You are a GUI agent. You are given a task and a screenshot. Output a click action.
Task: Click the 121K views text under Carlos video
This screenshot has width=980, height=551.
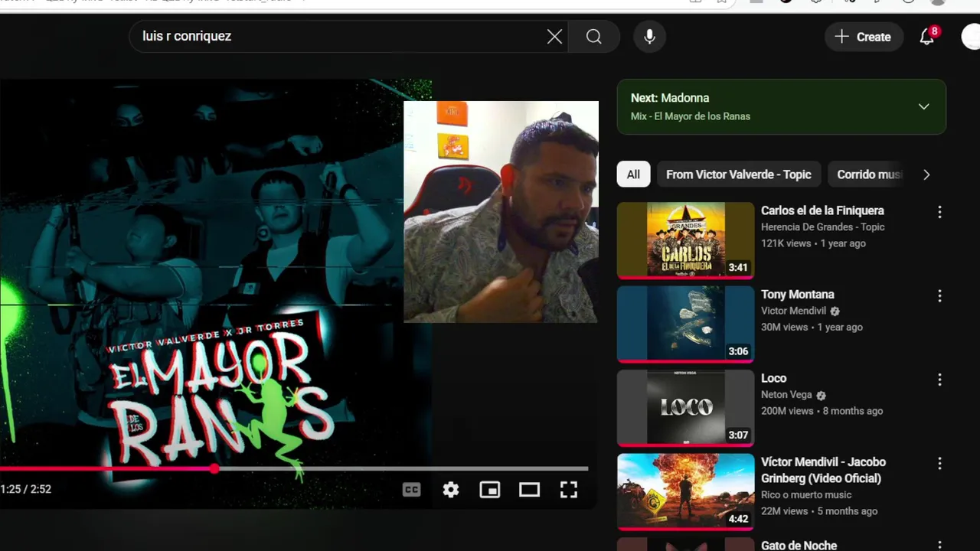786,243
